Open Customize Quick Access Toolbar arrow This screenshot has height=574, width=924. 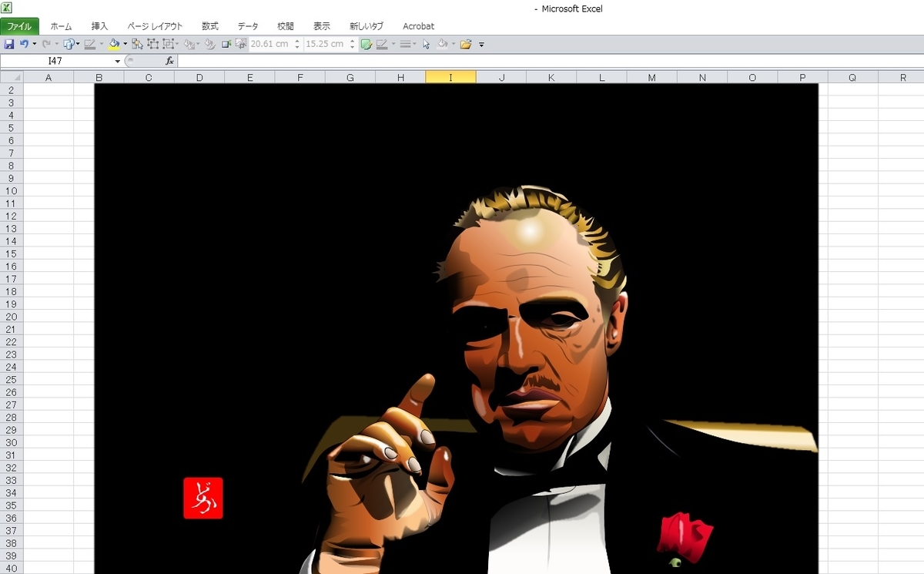(x=482, y=45)
